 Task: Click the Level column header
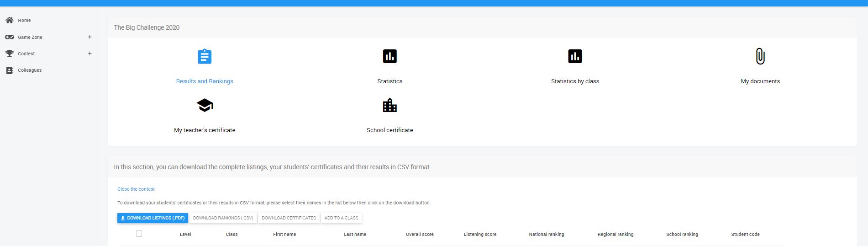pos(185,234)
